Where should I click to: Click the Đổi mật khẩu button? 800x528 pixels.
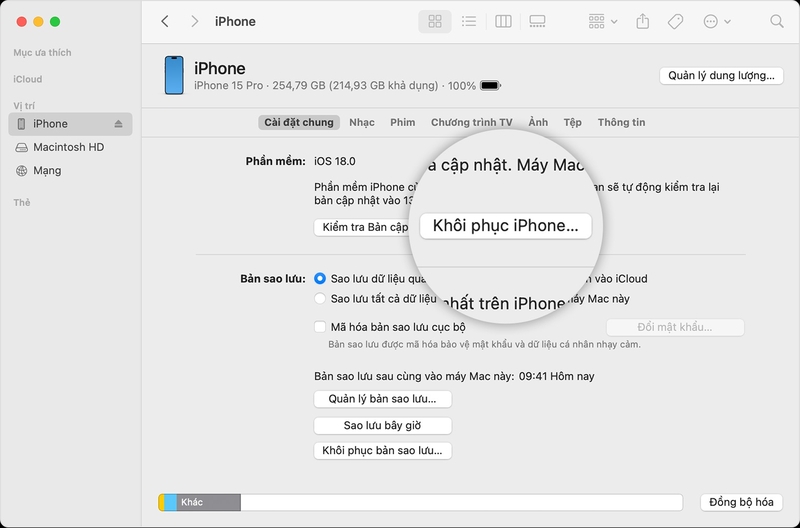tap(675, 327)
